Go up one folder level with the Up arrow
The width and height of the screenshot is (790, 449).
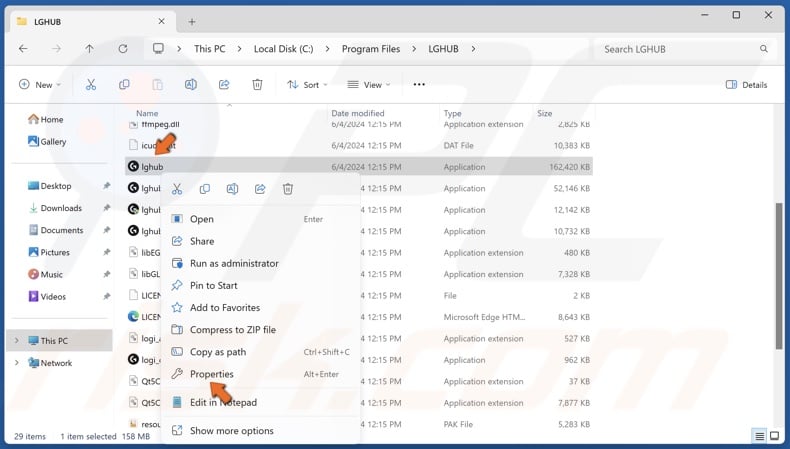[x=89, y=49]
